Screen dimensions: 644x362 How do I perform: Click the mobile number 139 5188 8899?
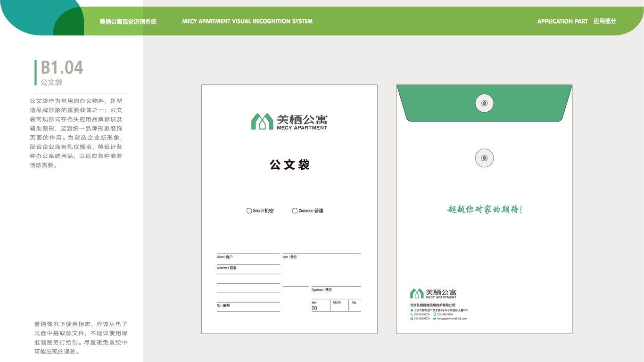click(x=445, y=314)
